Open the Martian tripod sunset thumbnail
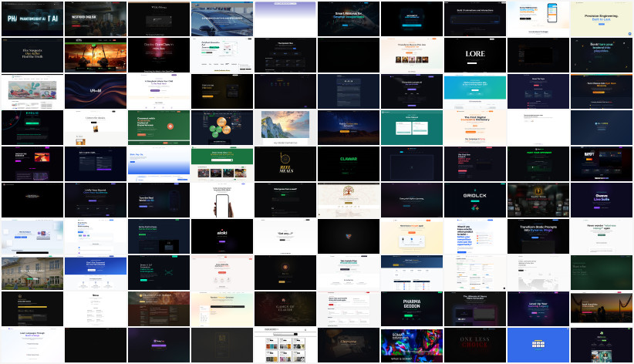This screenshot has width=634, height=364. 96,55
